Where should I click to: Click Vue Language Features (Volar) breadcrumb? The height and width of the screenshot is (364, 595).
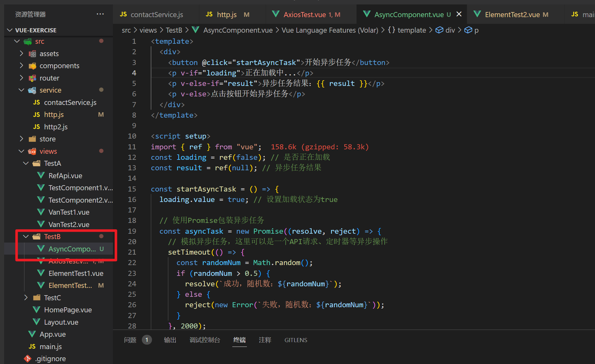point(330,30)
